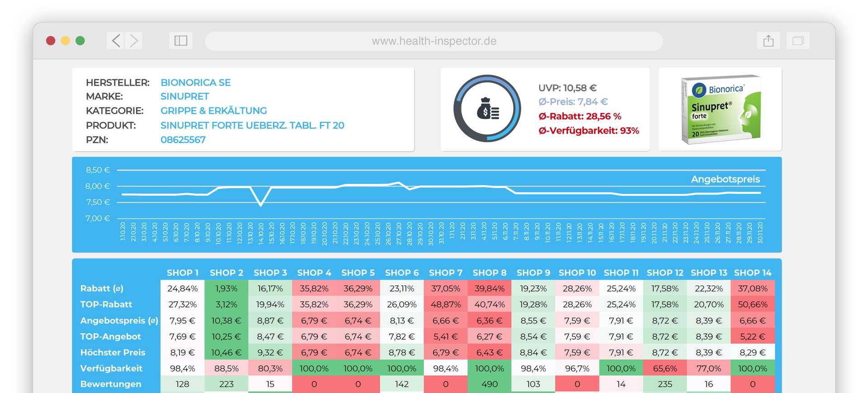This screenshot has height=393, width=868.
Task: Select the SHOP 12 column header
Action: (665, 273)
